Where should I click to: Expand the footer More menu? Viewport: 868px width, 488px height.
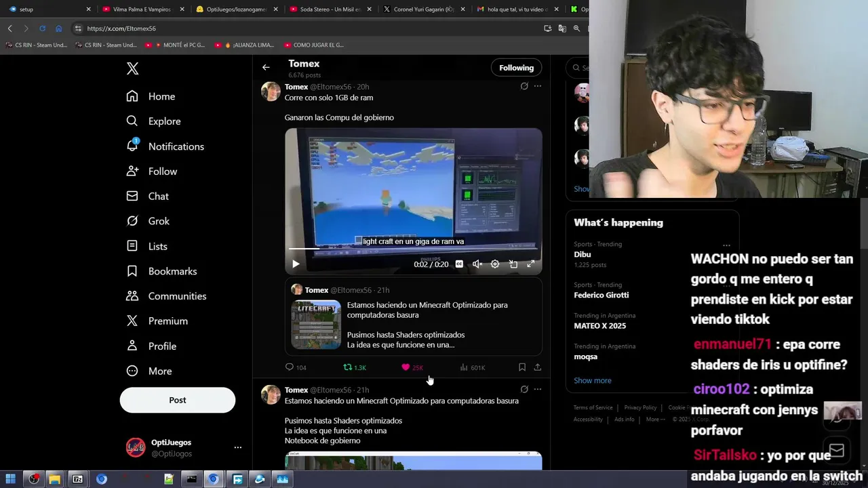(656, 420)
